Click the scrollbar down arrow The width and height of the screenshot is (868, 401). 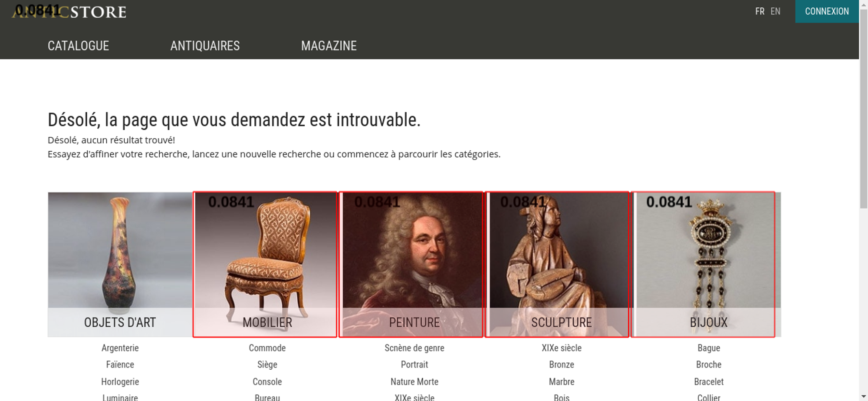[863, 396]
